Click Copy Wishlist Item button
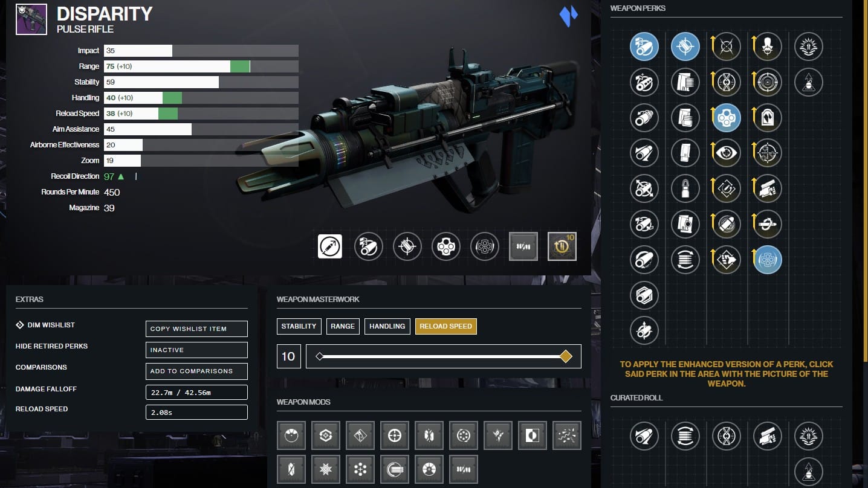 (x=196, y=329)
